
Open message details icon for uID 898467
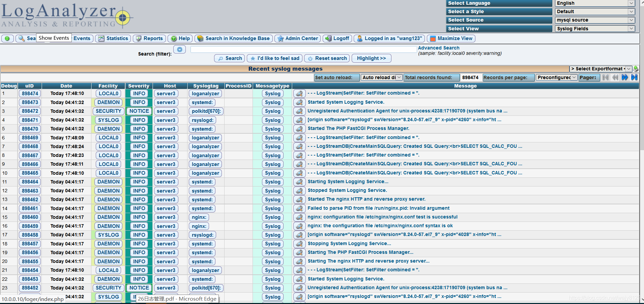(299, 155)
